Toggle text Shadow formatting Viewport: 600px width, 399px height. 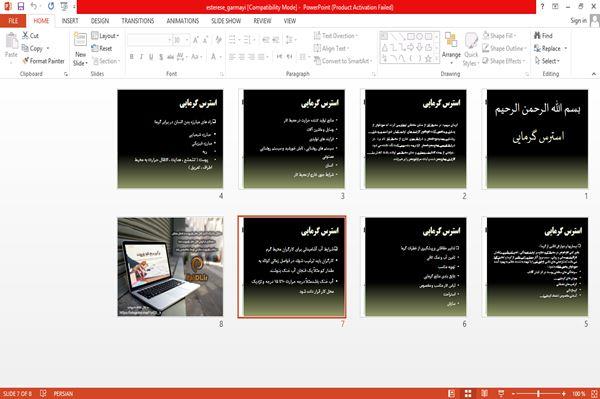(x=161, y=57)
